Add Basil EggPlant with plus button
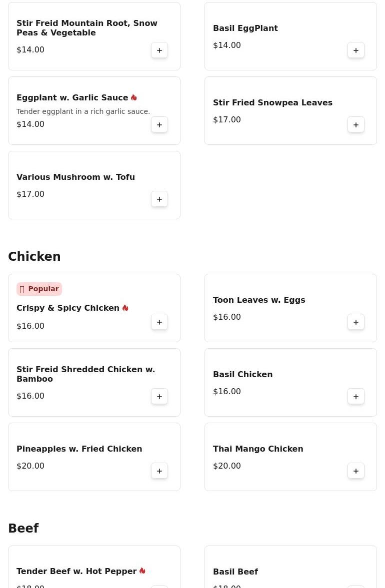Viewport: 385px width, 588px height. pyautogui.click(x=355, y=50)
